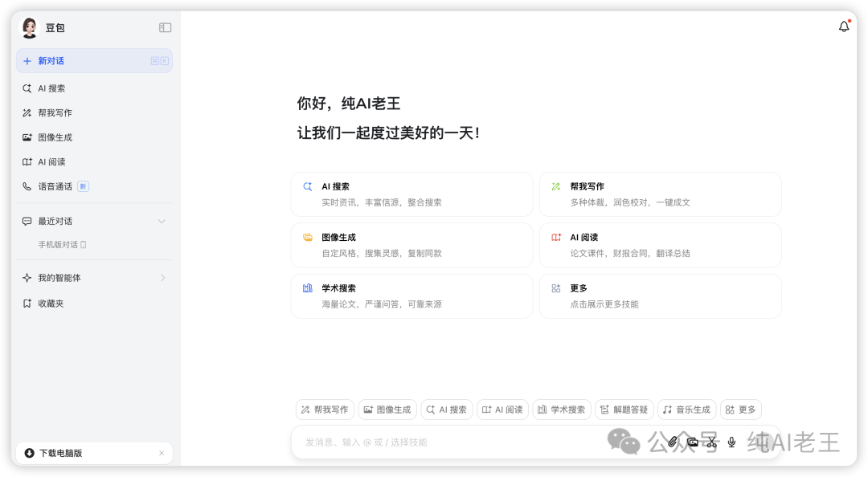Click the 音乐生成 skill chip

click(x=686, y=410)
